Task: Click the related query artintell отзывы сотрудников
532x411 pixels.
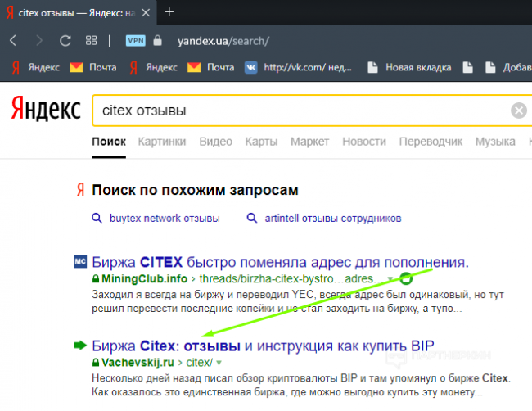Action: (x=332, y=219)
